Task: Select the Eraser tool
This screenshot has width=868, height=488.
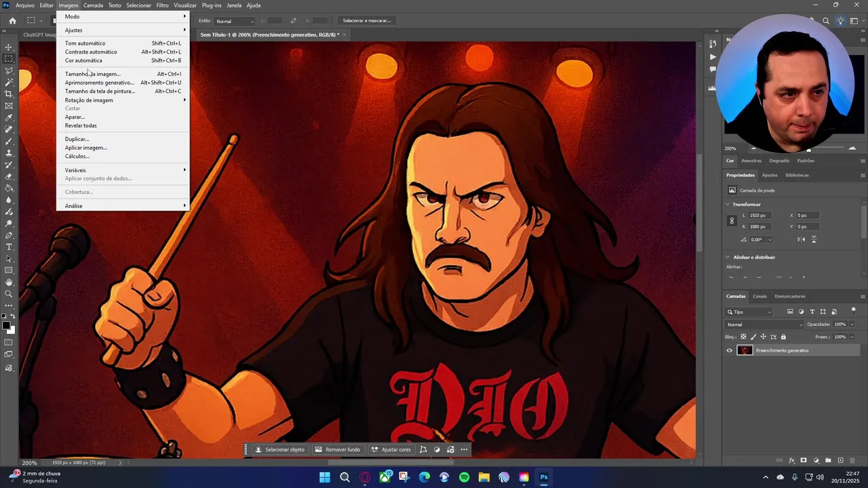Action: coord(9,176)
